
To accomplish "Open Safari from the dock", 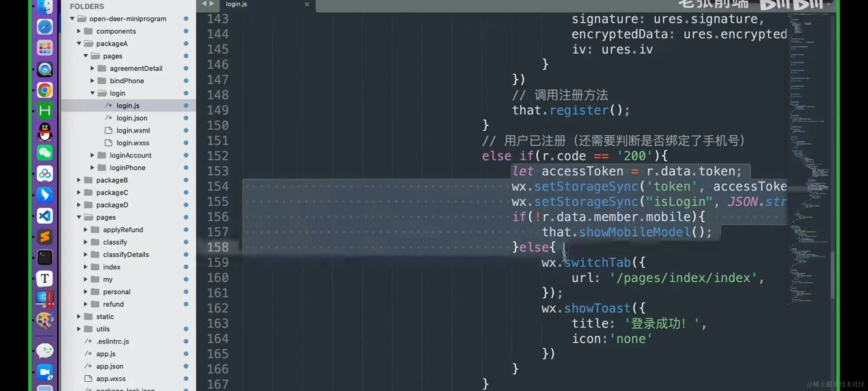I will click(x=45, y=27).
